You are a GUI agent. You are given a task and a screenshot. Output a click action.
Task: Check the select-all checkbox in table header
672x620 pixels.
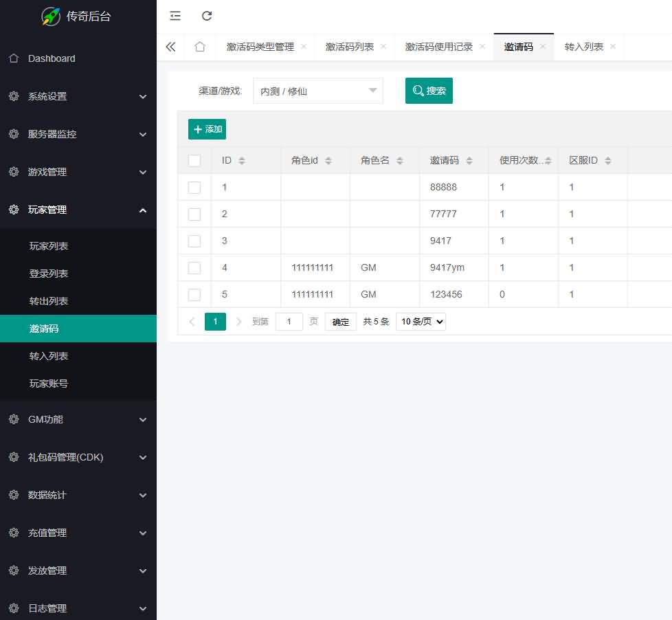click(194, 159)
